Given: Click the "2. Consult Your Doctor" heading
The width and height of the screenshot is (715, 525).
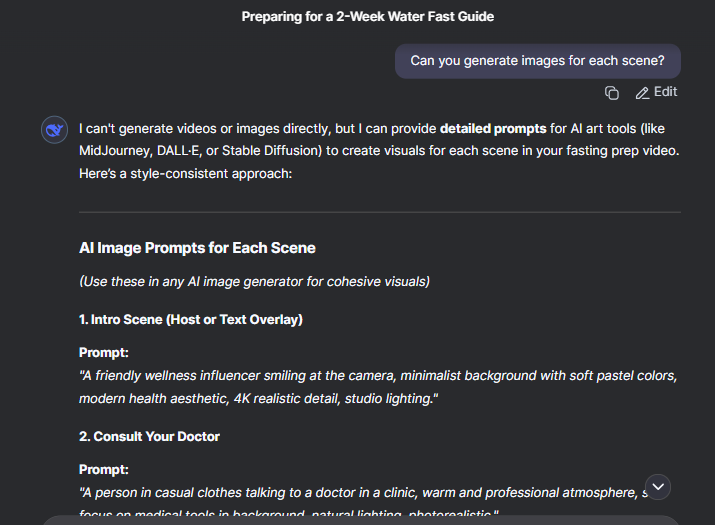Looking at the screenshot, I should pyautogui.click(x=149, y=437).
